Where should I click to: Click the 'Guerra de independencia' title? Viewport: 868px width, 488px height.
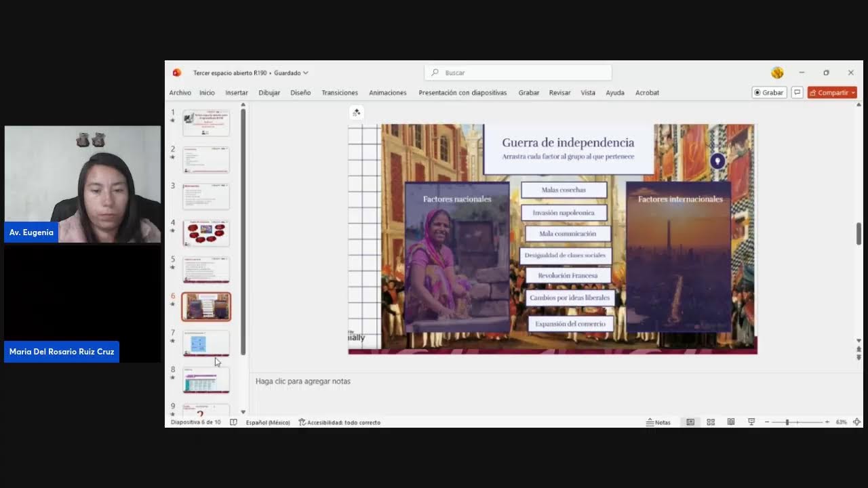pyautogui.click(x=568, y=142)
